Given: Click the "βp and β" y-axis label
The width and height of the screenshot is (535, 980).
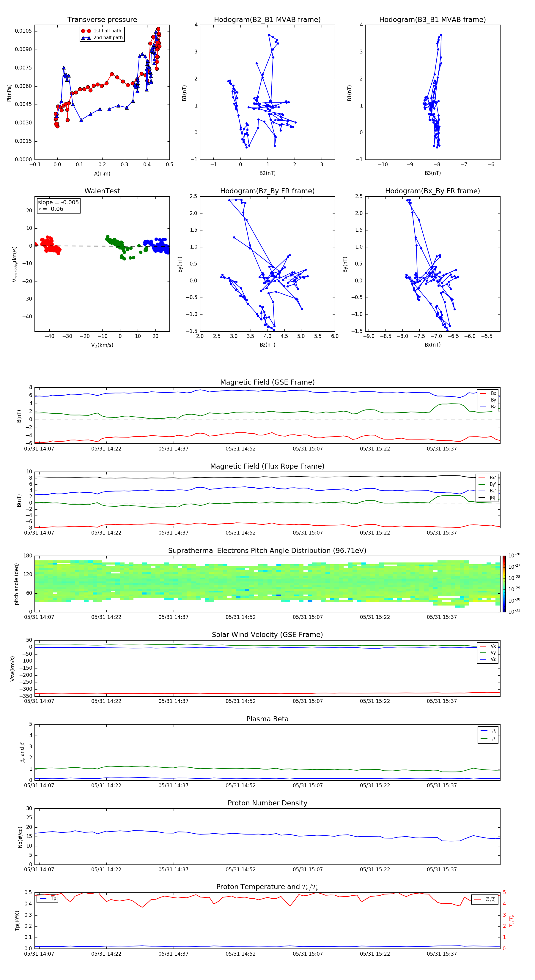Looking at the screenshot, I should [x=22, y=752].
